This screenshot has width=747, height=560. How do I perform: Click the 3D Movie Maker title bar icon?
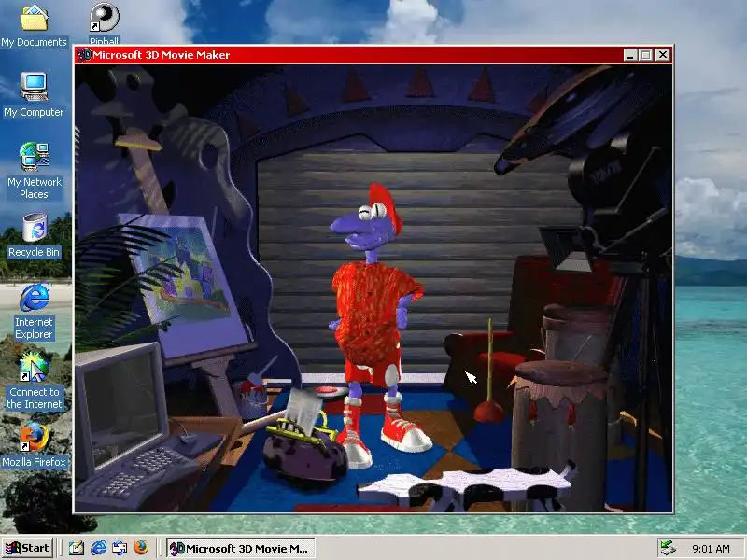pyautogui.click(x=84, y=55)
